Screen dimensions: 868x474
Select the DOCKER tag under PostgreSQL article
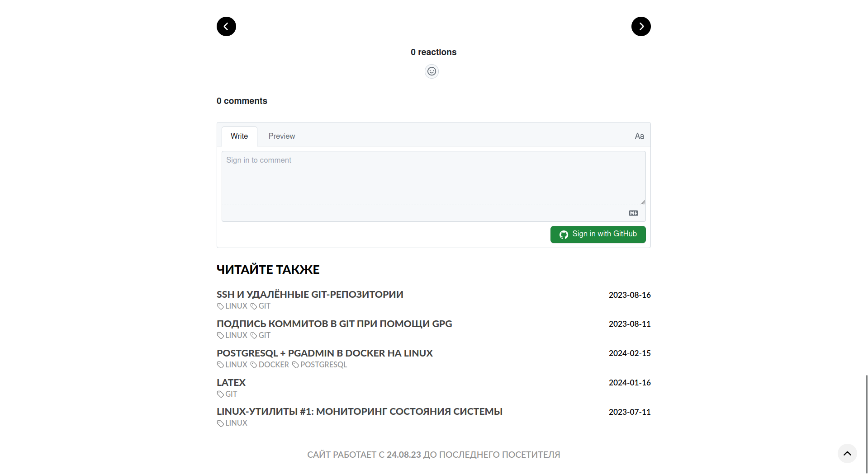270,365
